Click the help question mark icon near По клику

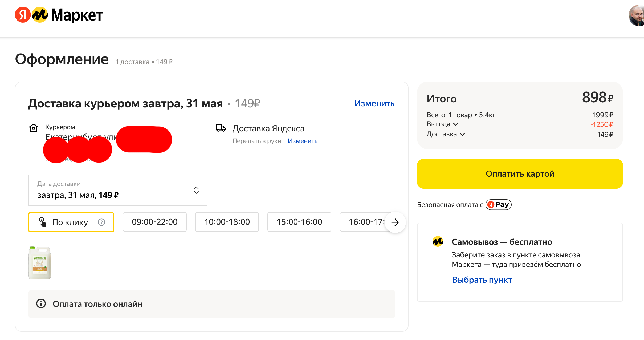(101, 222)
